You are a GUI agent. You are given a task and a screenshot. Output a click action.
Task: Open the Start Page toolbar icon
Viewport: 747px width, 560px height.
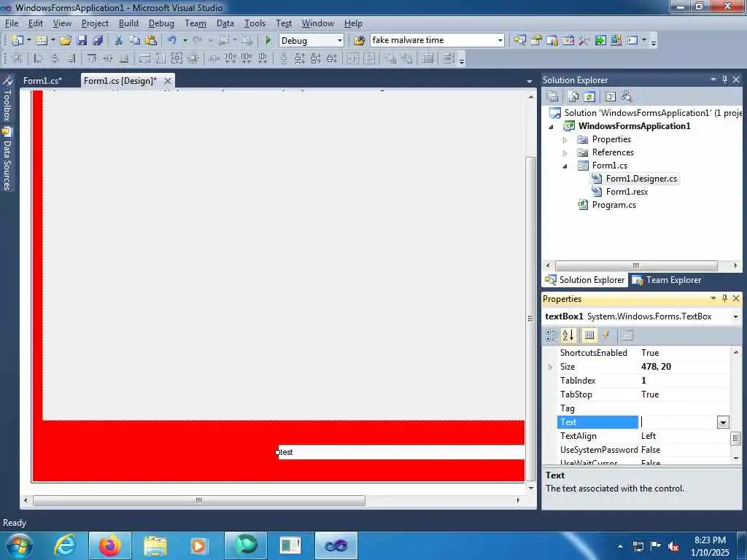tap(600, 41)
